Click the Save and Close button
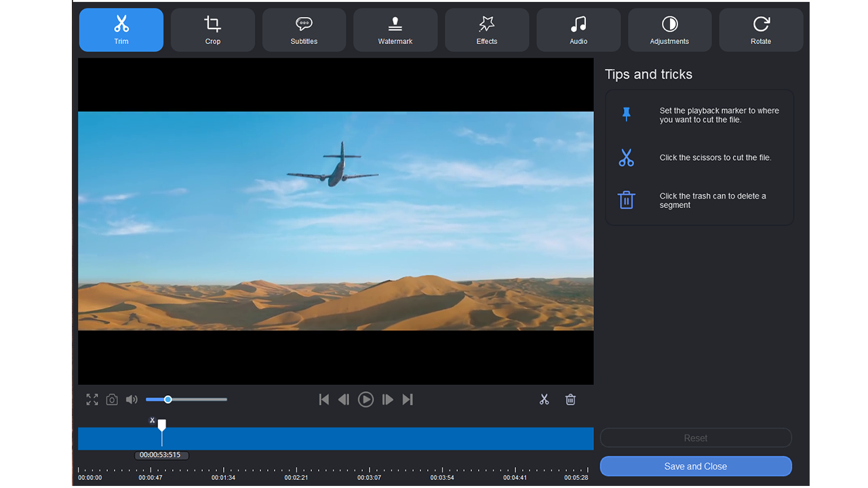 pos(695,466)
